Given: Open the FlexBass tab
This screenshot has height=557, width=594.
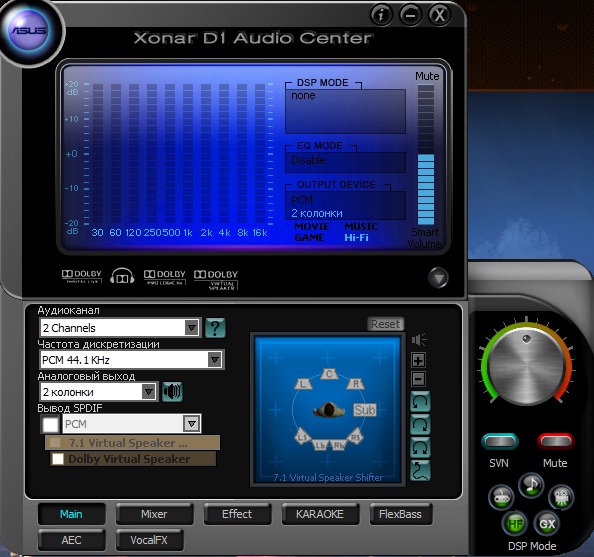Looking at the screenshot, I should (x=400, y=514).
